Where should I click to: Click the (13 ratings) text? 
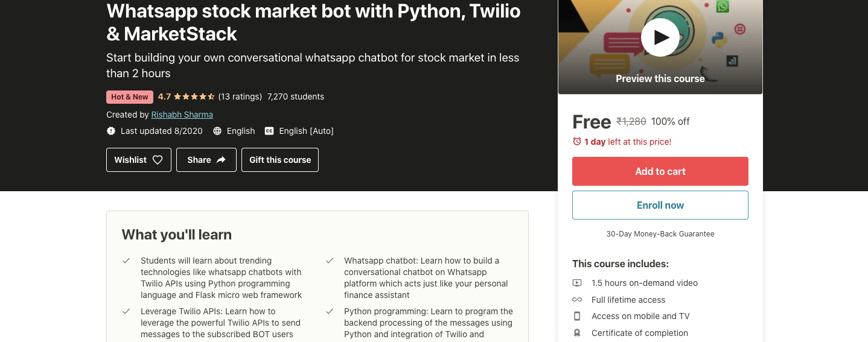240,97
